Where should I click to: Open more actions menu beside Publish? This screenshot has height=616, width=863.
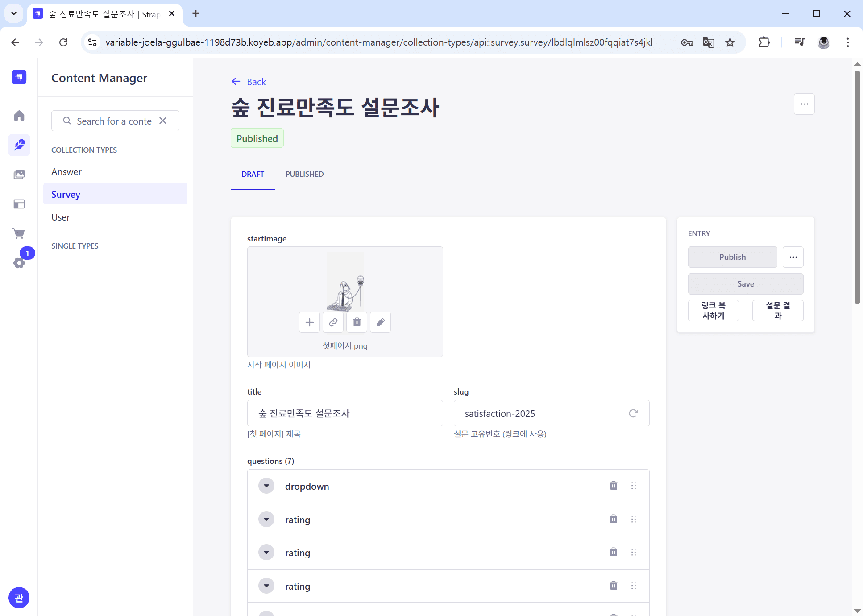793,257
